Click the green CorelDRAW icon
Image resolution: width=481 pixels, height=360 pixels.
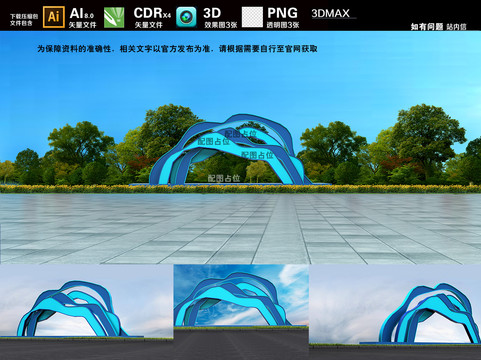pos(114,18)
